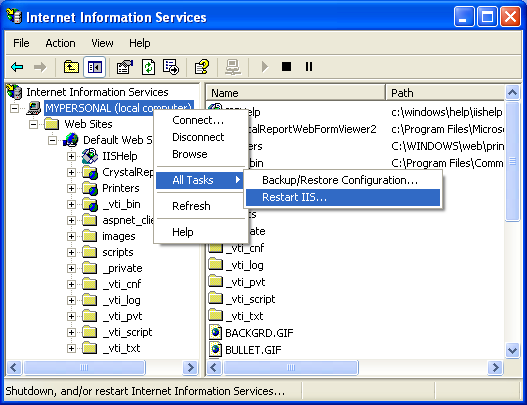This screenshot has width=527, height=405.
Task: Expand the _vti_txt tree node
Action: click(71, 348)
